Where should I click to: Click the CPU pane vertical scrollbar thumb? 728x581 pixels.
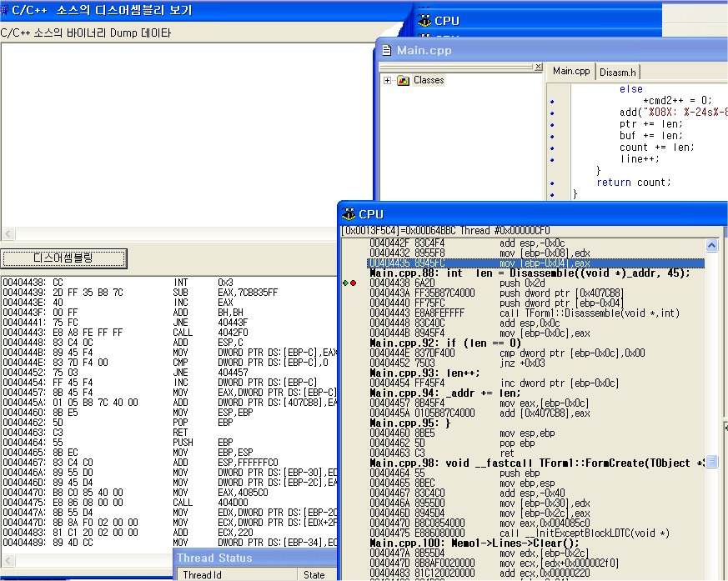click(711, 462)
